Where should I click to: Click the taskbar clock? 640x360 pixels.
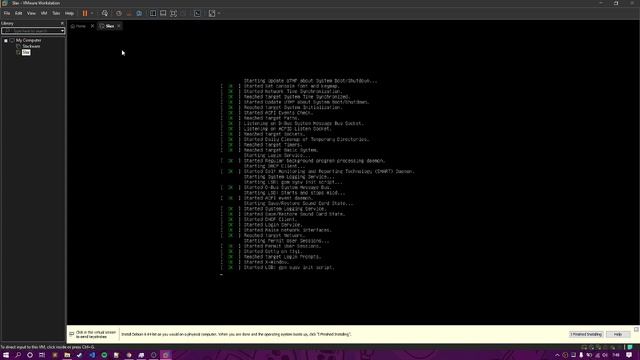[616, 355]
